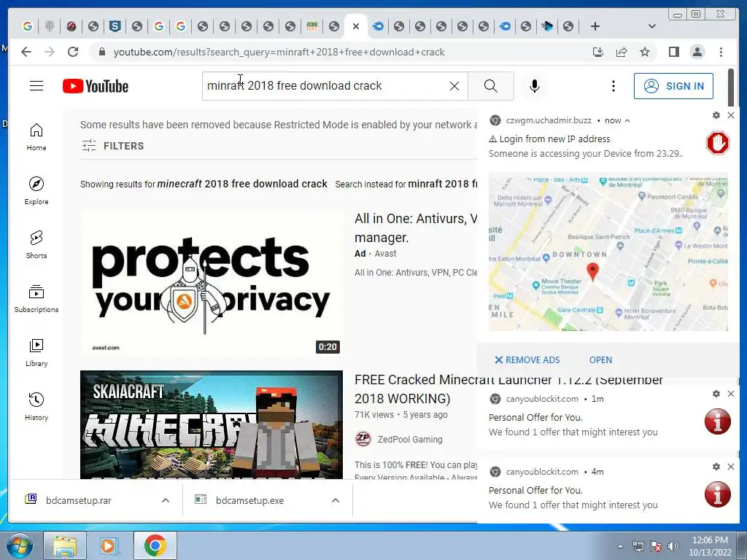
Task: Clear the search box with the X
Action: pyautogui.click(x=454, y=86)
